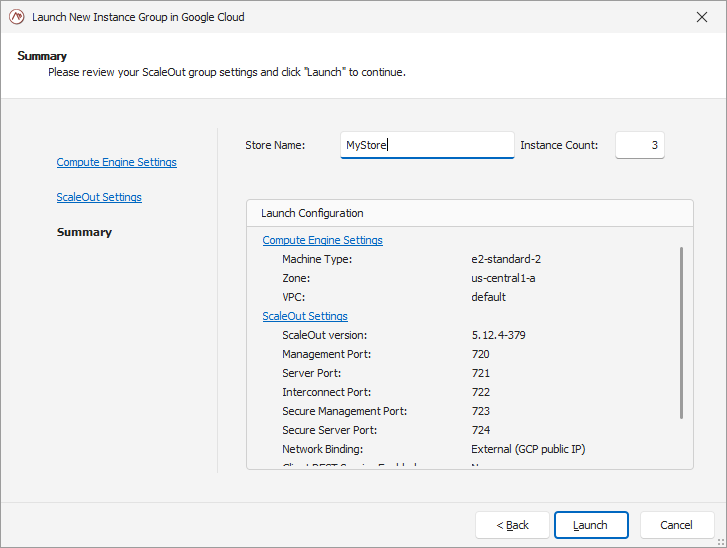The image size is (727, 548).
Task: Select the VPC default value
Action: point(488,297)
